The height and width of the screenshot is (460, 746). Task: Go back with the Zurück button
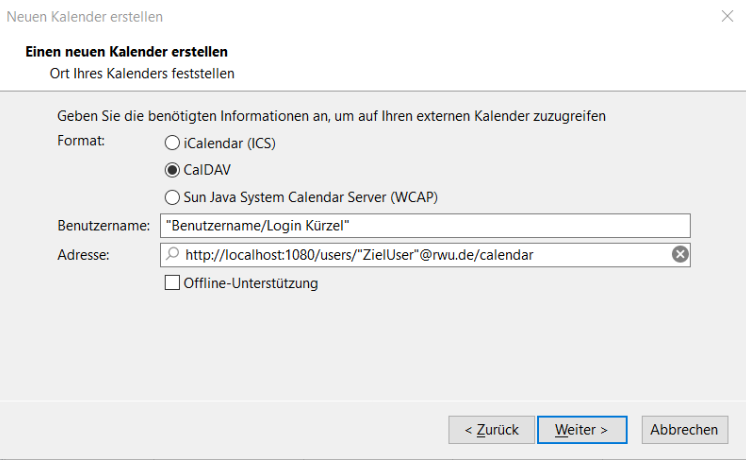pyautogui.click(x=491, y=429)
